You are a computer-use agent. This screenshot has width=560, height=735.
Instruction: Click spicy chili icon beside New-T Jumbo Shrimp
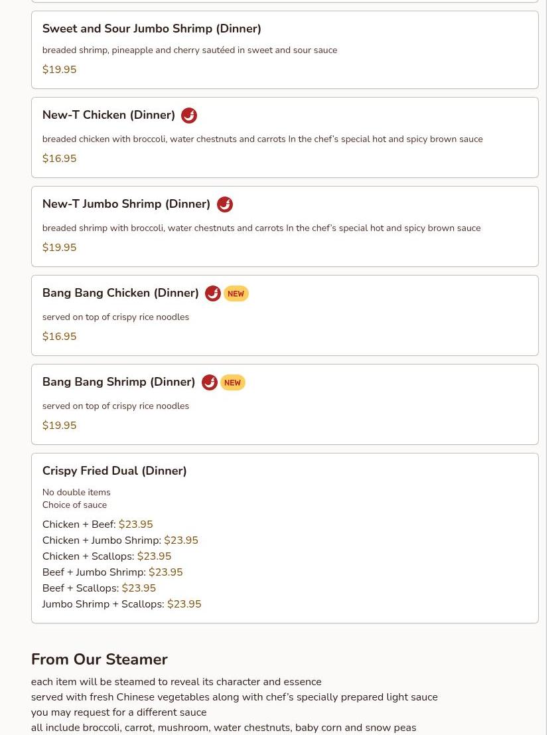click(224, 204)
